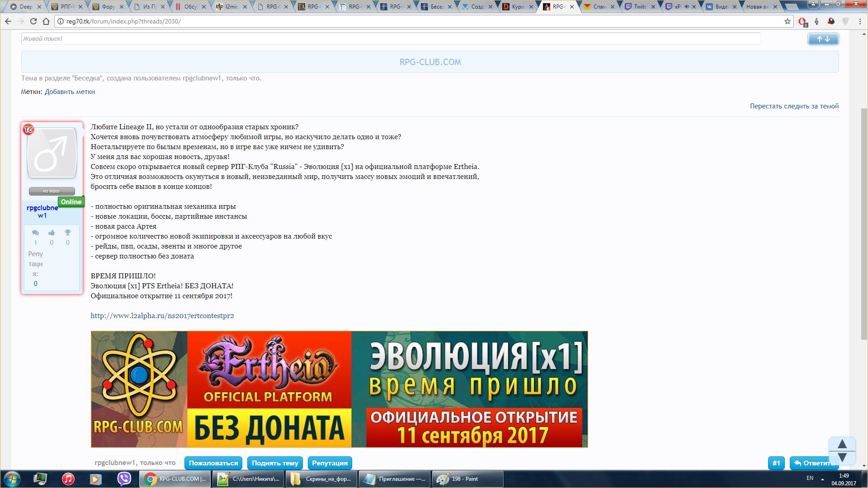
Task: Close the Deep browser tab
Action: pos(39,7)
